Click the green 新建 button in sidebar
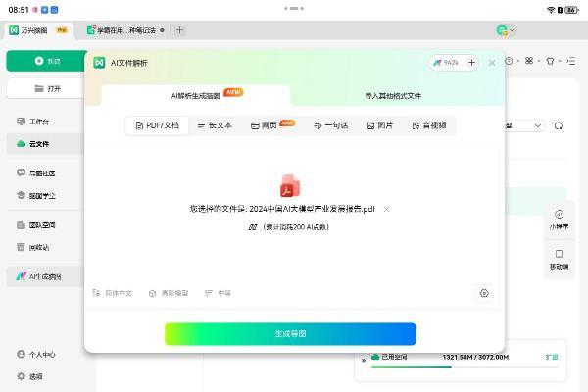Viewport: 588px width, 392px height. pyautogui.click(x=47, y=61)
